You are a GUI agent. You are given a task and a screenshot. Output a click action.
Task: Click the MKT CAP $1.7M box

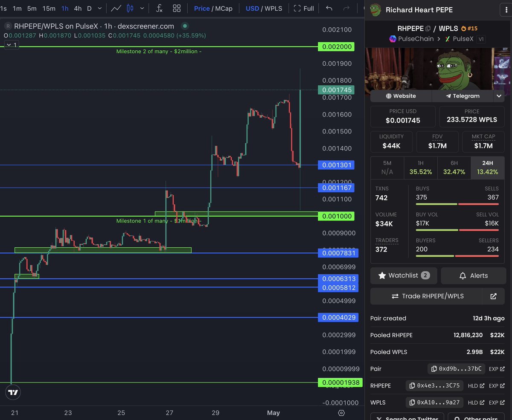pyautogui.click(x=483, y=142)
